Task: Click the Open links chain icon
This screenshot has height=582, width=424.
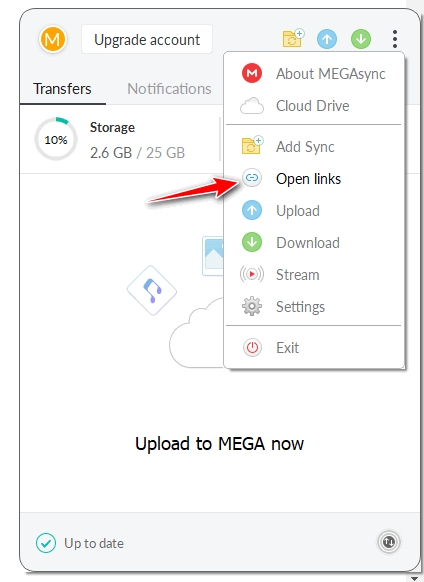Action: [252, 178]
